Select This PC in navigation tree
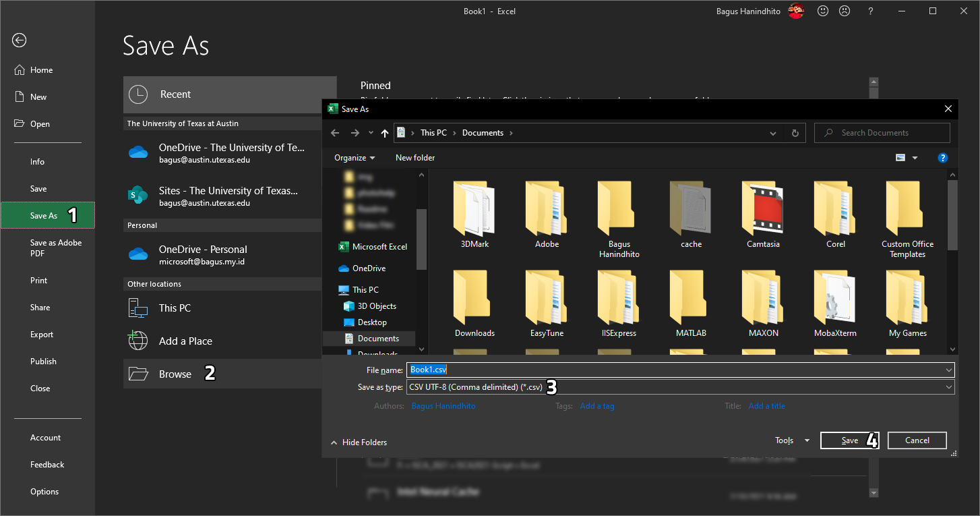 360,290
